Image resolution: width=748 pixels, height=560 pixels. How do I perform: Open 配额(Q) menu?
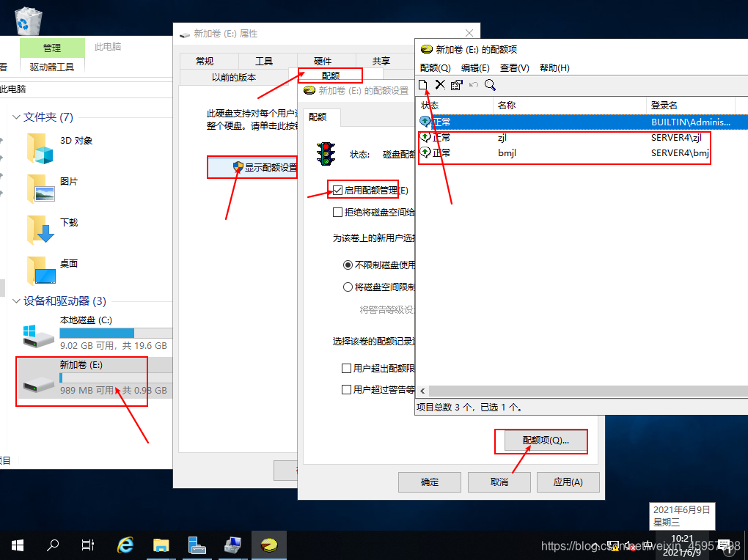[x=435, y=67]
